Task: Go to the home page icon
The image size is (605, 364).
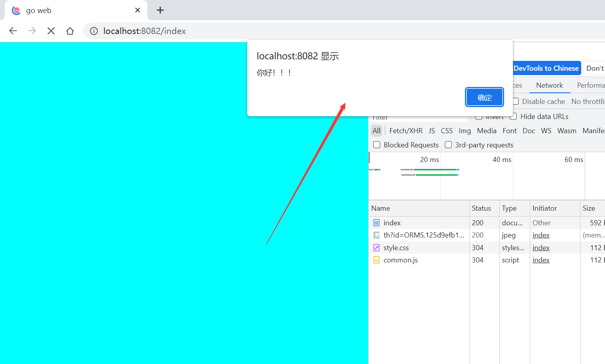Action: point(70,31)
